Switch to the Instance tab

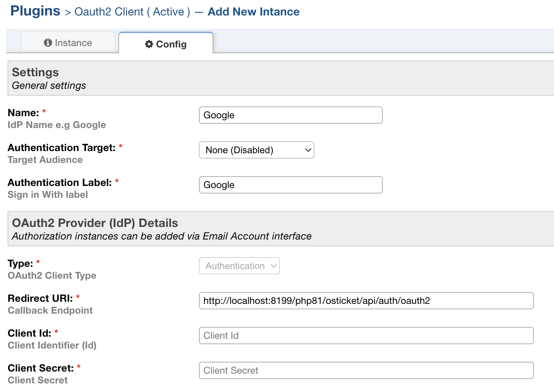(x=68, y=42)
